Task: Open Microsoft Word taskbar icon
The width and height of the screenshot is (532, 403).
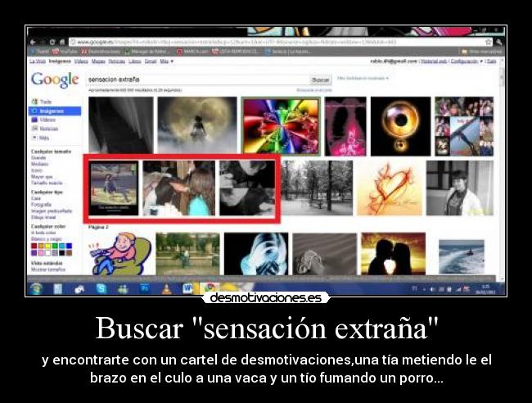Action: click(x=187, y=289)
